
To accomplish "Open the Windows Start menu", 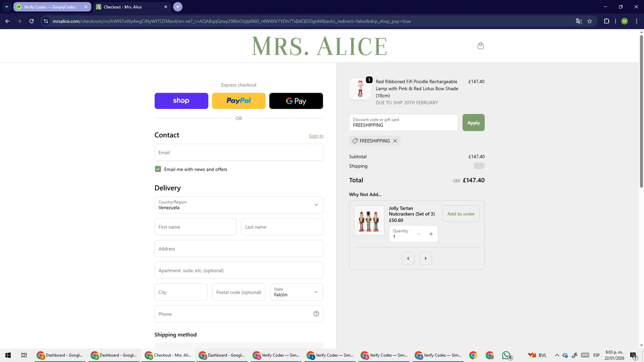I will [8, 355].
